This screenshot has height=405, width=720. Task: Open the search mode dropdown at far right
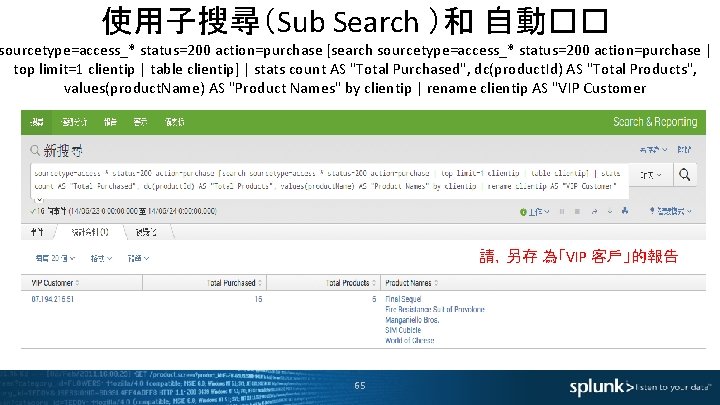click(670, 211)
